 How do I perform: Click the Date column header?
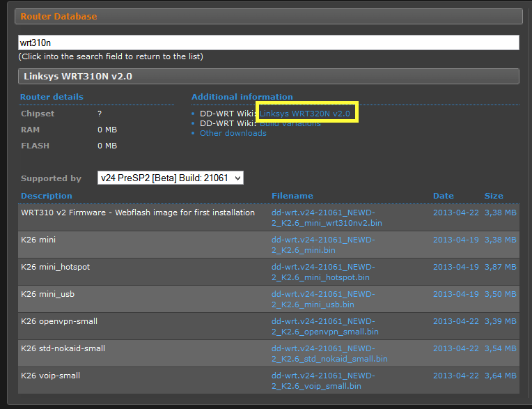coord(443,196)
